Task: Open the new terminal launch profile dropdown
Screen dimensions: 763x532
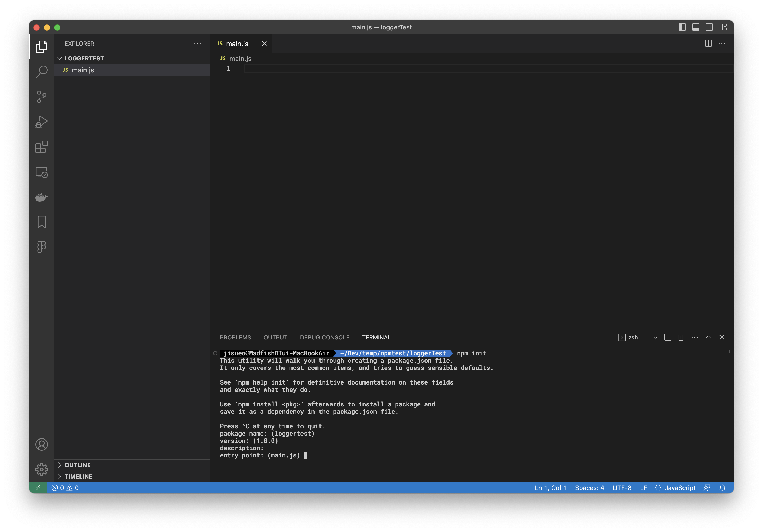Action: pyautogui.click(x=656, y=337)
